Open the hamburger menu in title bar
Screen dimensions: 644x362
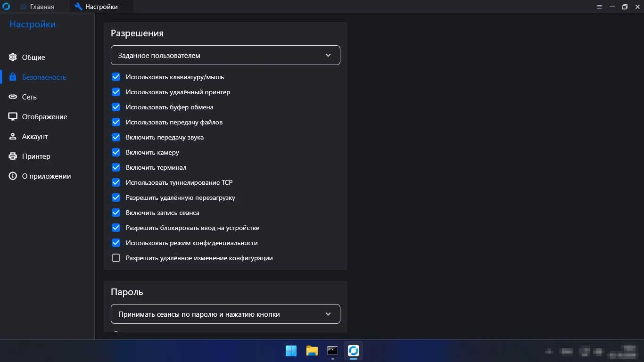pyautogui.click(x=600, y=7)
